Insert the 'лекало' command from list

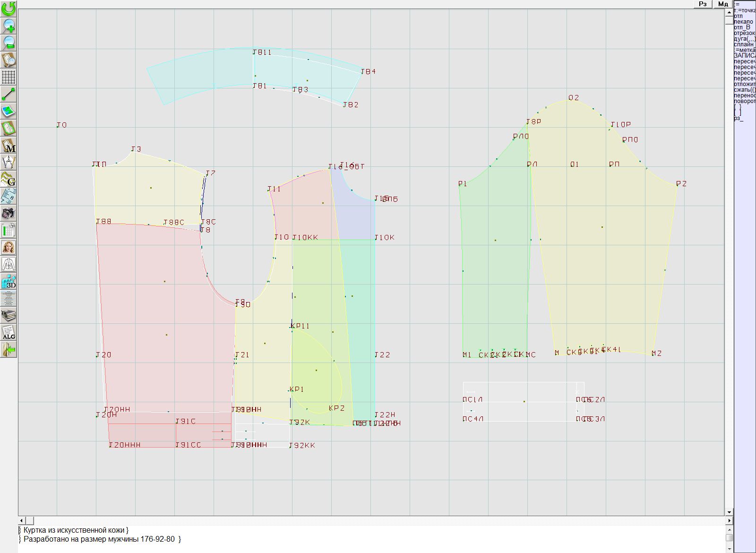pos(744,22)
